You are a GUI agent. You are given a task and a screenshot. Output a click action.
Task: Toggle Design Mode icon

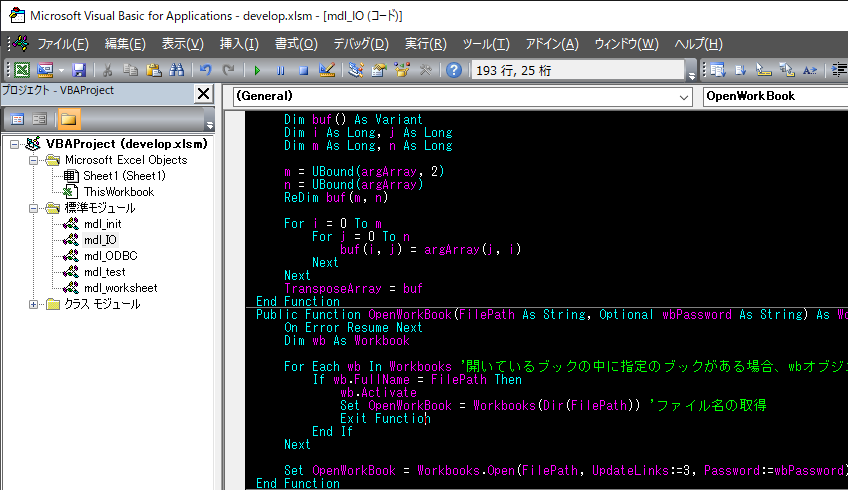(x=327, y=70)
